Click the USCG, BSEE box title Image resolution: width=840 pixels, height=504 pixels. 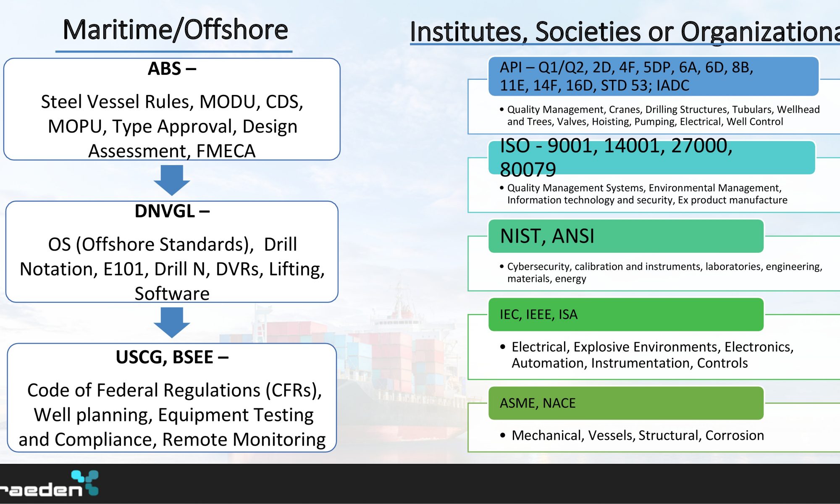click(172, 357)
